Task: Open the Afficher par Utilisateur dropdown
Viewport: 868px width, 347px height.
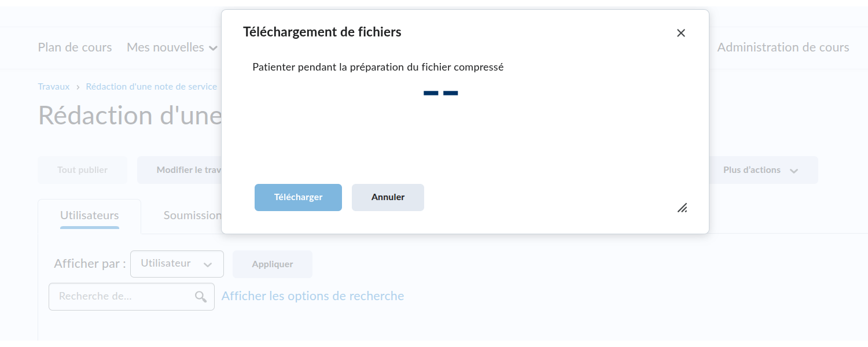Action: pos(176,264)
